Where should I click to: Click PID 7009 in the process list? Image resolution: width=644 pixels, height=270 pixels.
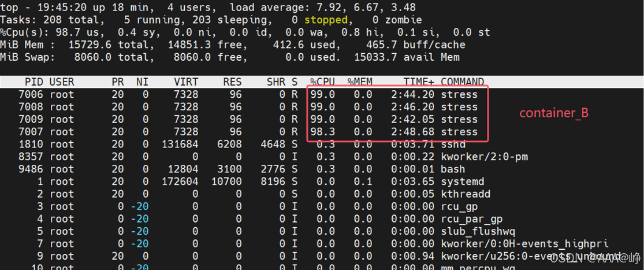pos(31,119)
